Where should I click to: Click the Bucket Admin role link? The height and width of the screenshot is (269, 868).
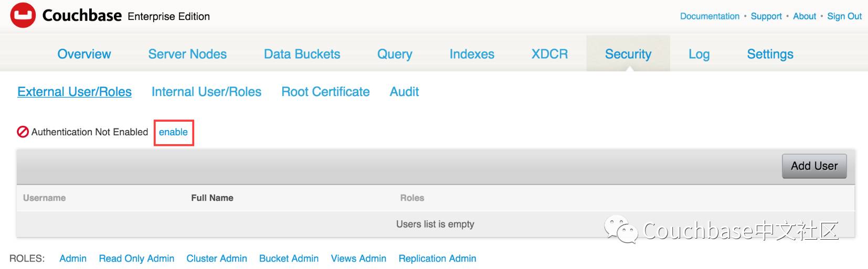(x=289, y=259)
